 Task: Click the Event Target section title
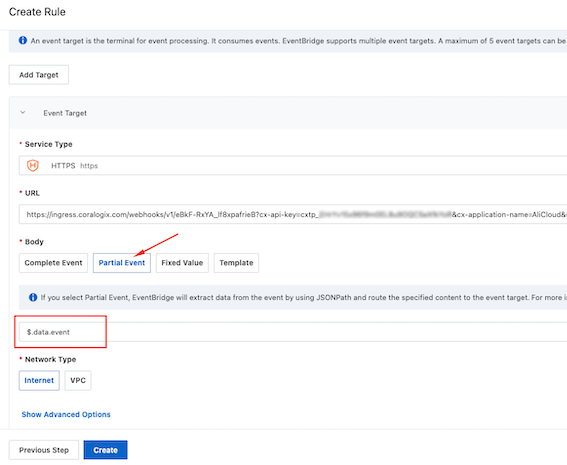click(x=65, y=113)
